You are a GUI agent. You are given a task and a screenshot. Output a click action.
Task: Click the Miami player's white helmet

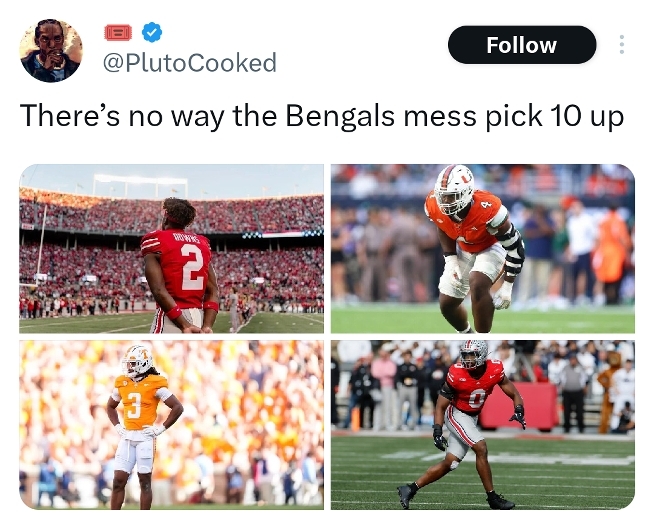454,189
